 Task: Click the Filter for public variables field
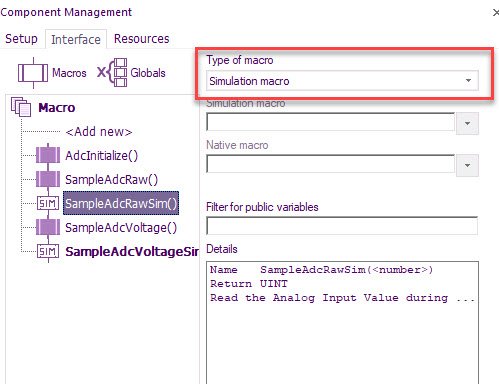(342, 226)
